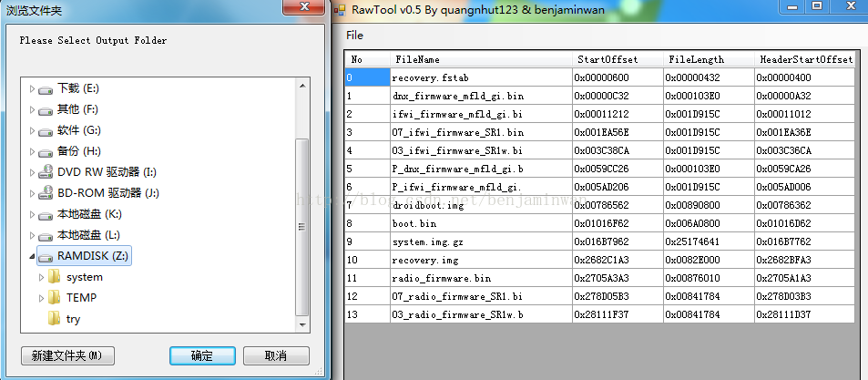Click the system folder icon
Image resolution: width=868 pixels, height=380 pixels.
pos(55,277)
